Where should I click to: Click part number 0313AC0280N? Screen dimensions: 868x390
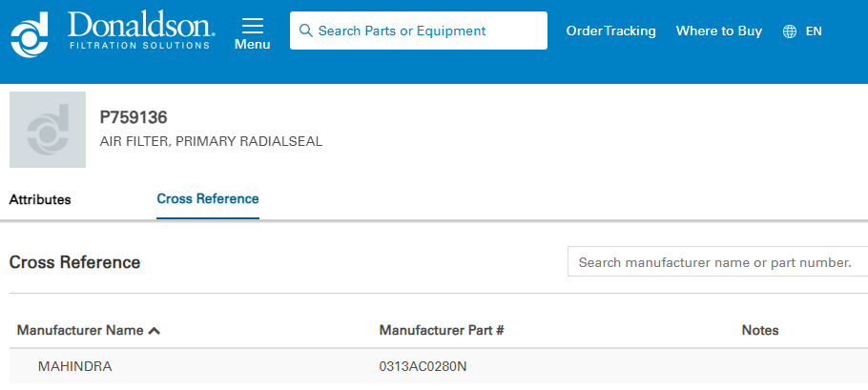pyautogui.click(x=424, y=366)
